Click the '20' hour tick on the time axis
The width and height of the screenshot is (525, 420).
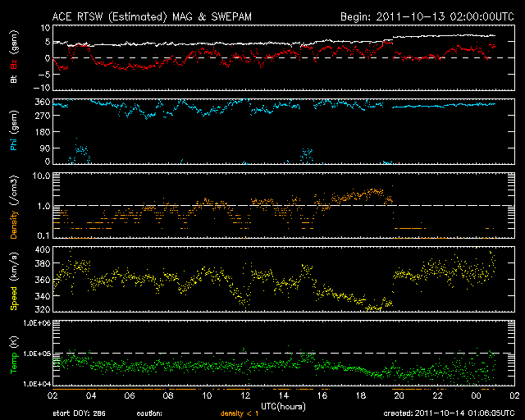tap(399, 395)
